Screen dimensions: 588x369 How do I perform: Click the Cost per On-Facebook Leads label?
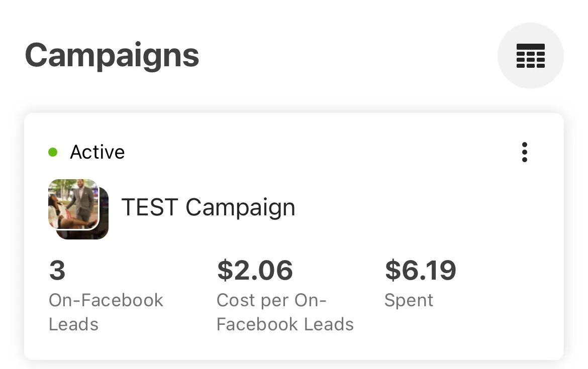click(x=272, y=300)
